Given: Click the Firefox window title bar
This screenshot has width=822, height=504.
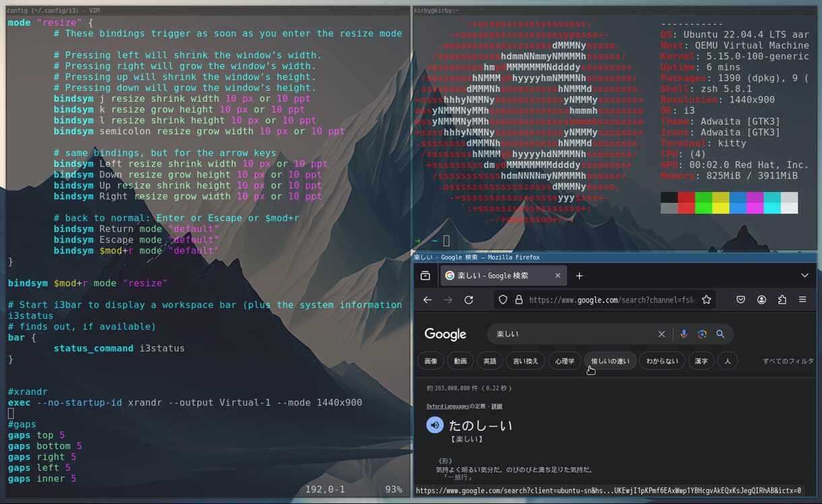Looking at the screenshot, I should point(614,257).
